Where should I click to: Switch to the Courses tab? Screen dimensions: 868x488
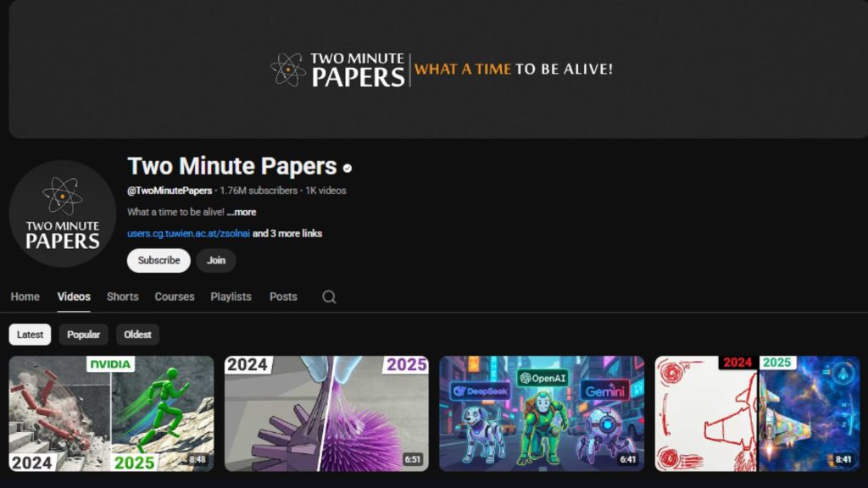[x=174, y=297]
